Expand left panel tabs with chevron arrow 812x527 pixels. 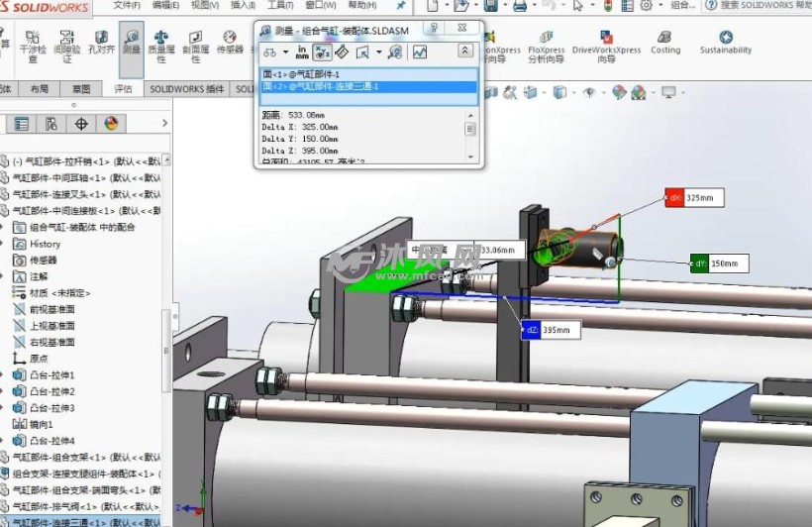[164, 123]
